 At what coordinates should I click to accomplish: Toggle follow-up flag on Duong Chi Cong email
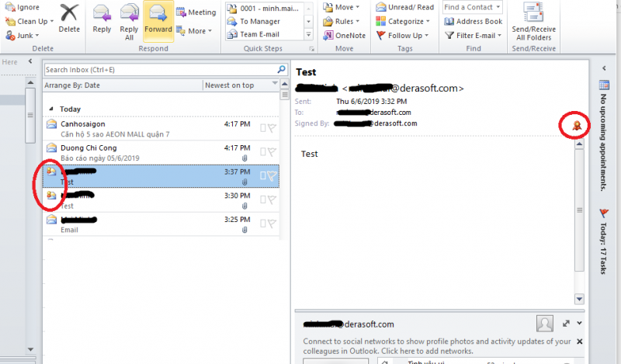(272, 151)
